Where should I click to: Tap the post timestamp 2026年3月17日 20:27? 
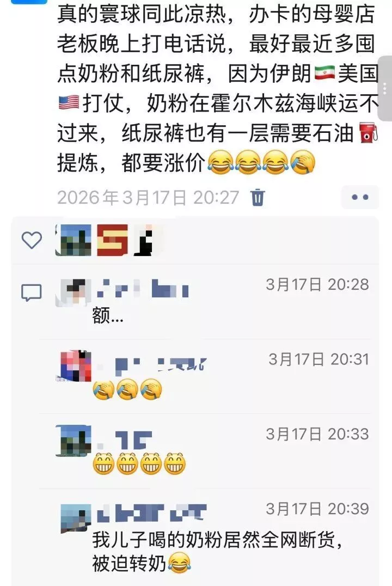click(148, 197)
